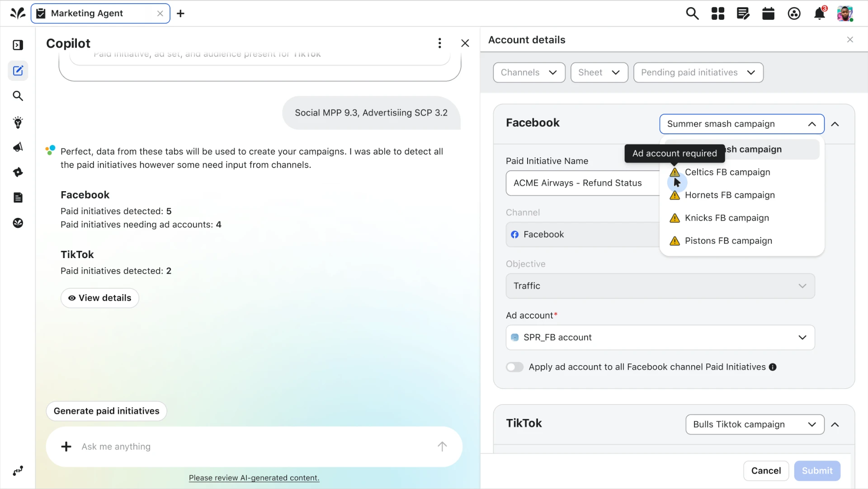Open the notes edit icon in top bar

[x=743, y=14]
